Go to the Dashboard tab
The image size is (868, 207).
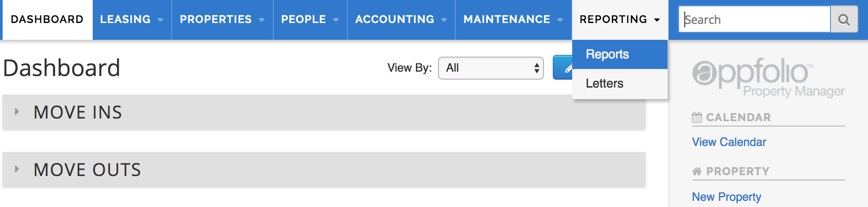coord(47,19)
